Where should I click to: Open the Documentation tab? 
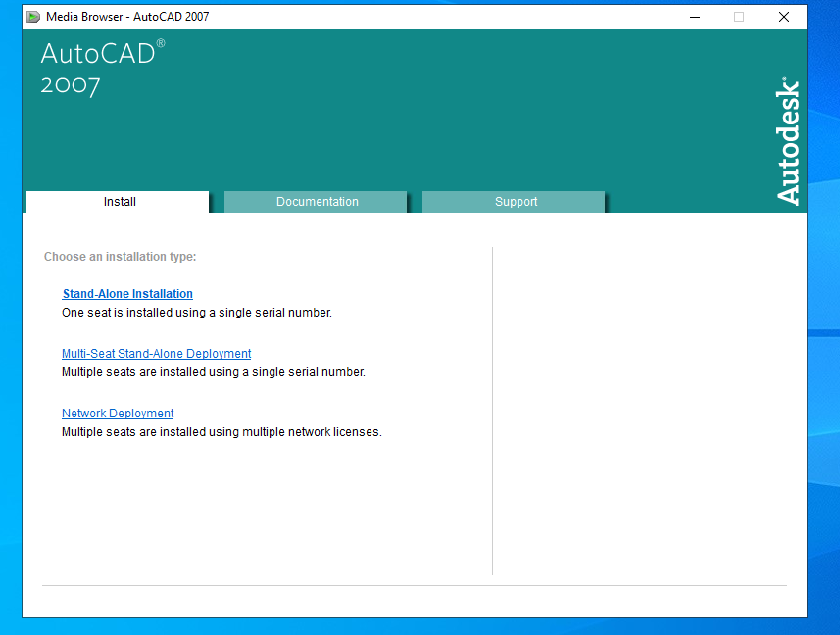[x=316, y=202]
